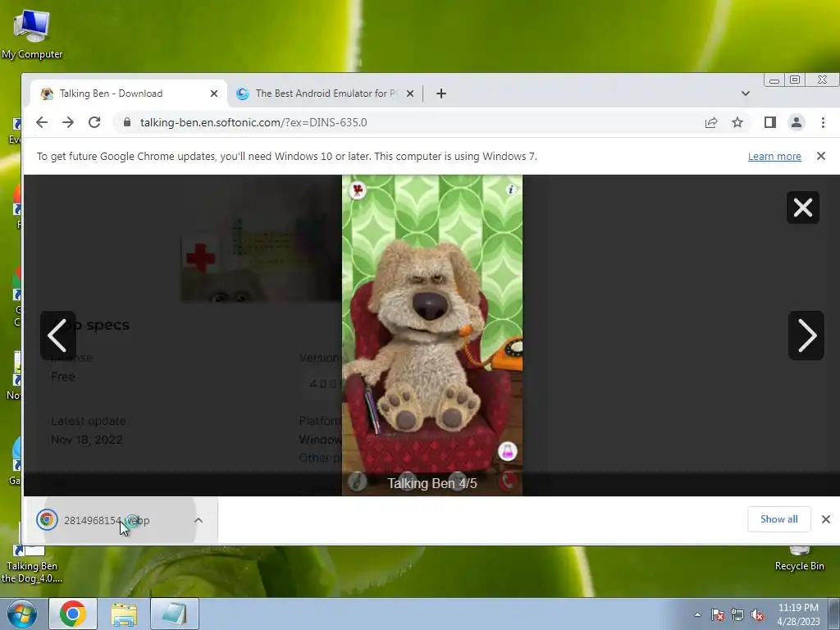Switch to the Talking Ben - Download tab
This screenshot has width=840, height=630.
click(129, 94)
